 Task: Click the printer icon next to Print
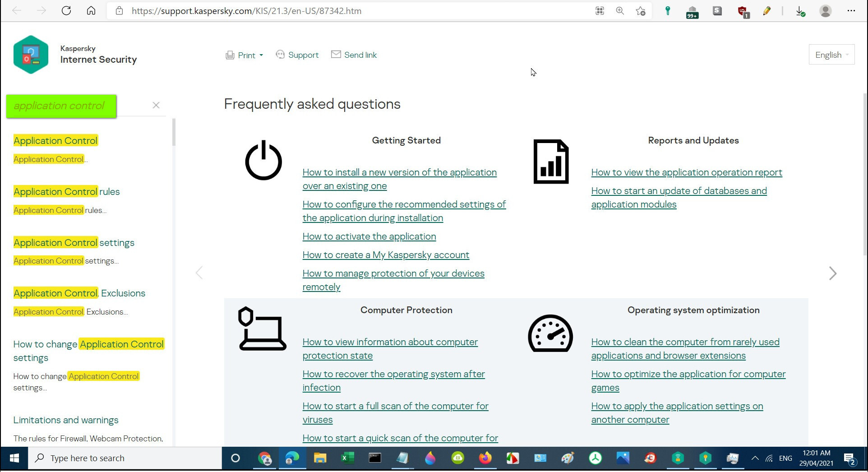coord(230,55)
